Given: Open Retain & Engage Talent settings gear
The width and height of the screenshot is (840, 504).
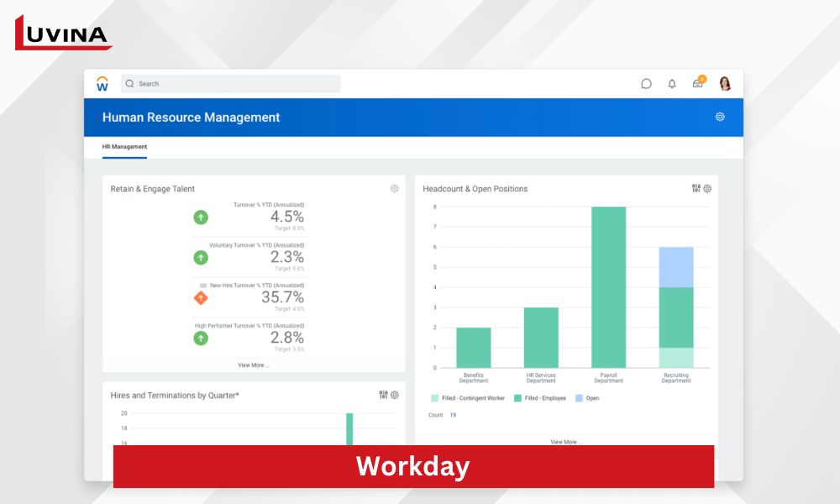Looking at the screenshot, I should (394, 189).
